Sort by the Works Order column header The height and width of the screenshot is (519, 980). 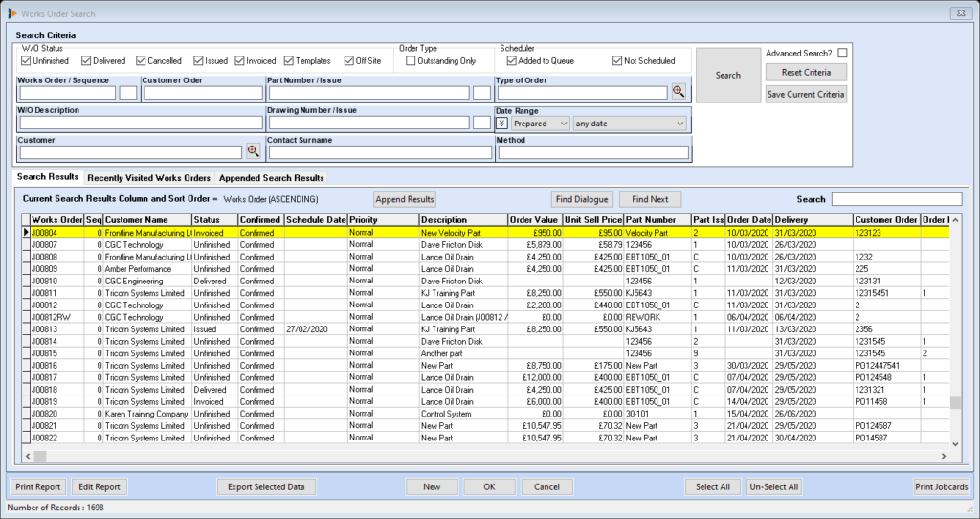pyautogui.click(x=57, y=220)
